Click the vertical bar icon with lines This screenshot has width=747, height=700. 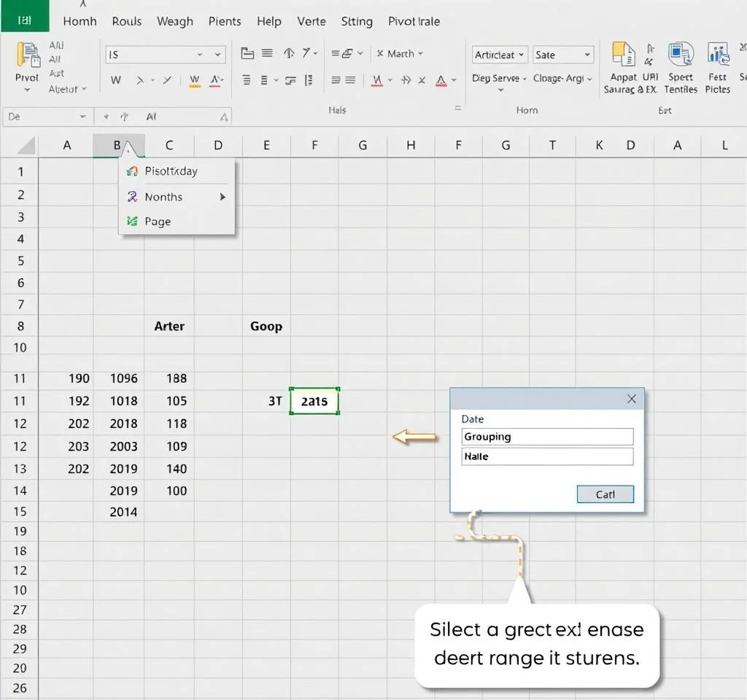click(309, 80)
